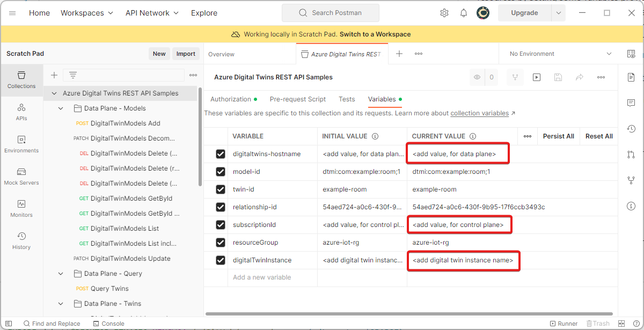Open Console in the status bar
The image size is (644, 330).
pos(108,324)
